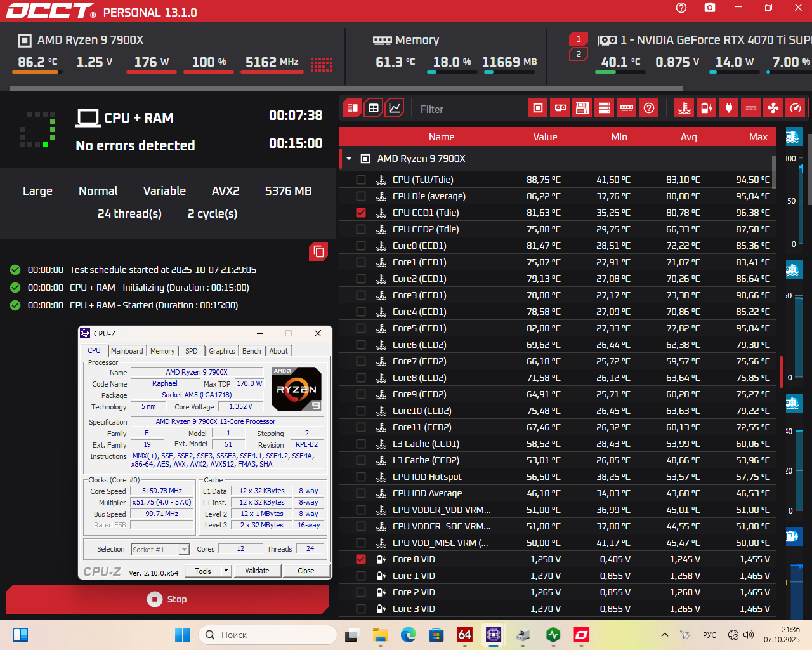Open the Tools dropdown arrow in CPU-Z
812x650 pixels.
(x=226, y=571)
